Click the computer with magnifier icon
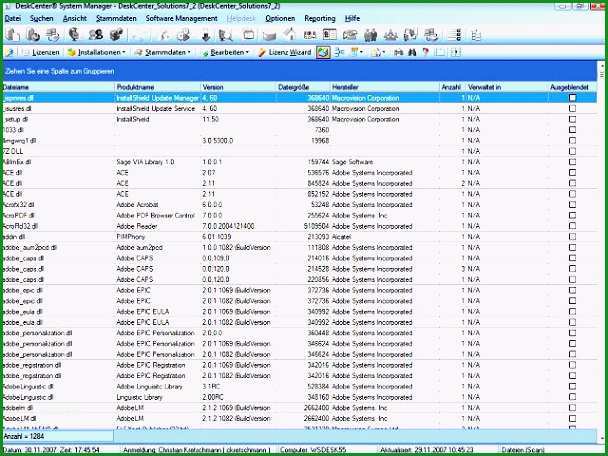Viewport: 608px width, 456px height. click(x=225, y=35)
